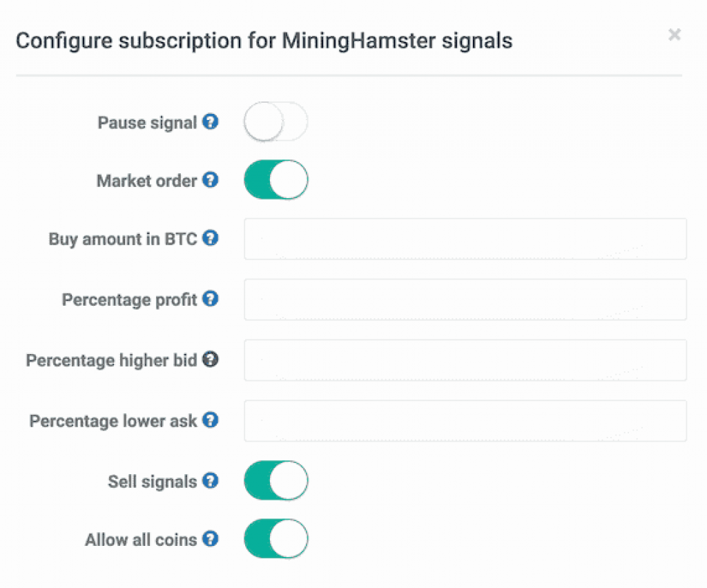The height and width of the screenshot is (588, 707).
Task: Show help tooltip for Percentage profit
Action: click(210, 299)
